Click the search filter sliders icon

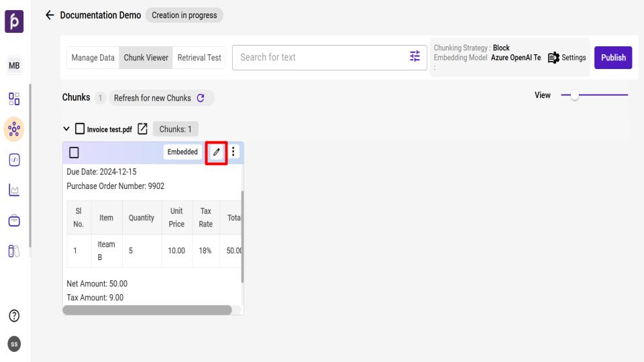[415, 57]
